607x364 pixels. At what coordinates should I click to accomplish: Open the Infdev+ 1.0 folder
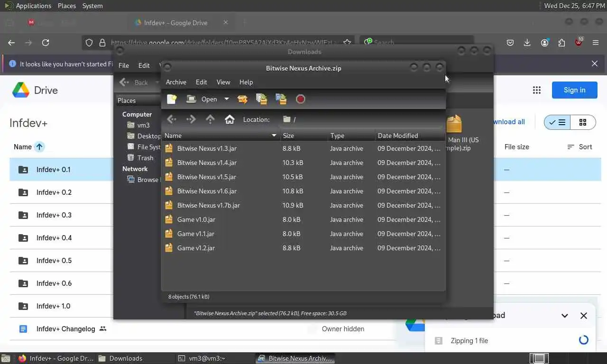point(53,306)
